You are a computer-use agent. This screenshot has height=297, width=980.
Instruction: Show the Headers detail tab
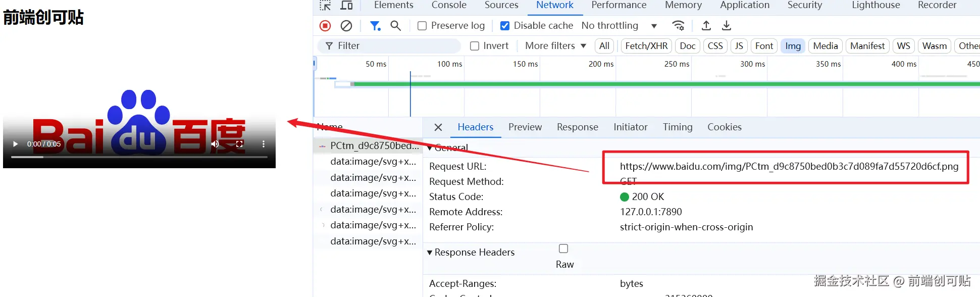(x=475, y=127)
